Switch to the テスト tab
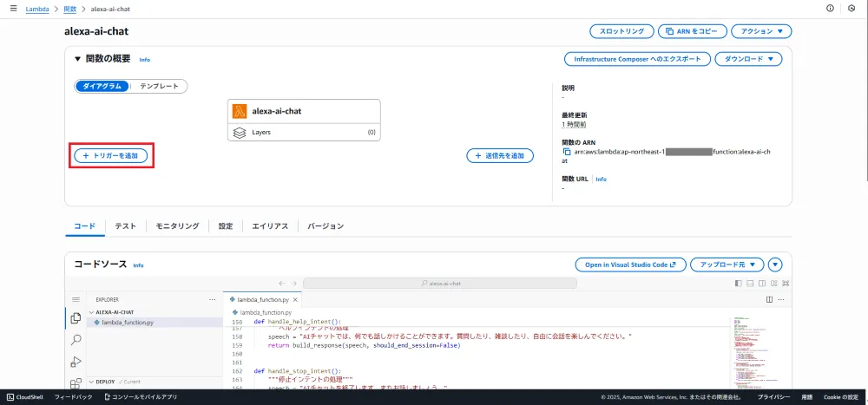868x405 pixels. click(x=126, y=225)
